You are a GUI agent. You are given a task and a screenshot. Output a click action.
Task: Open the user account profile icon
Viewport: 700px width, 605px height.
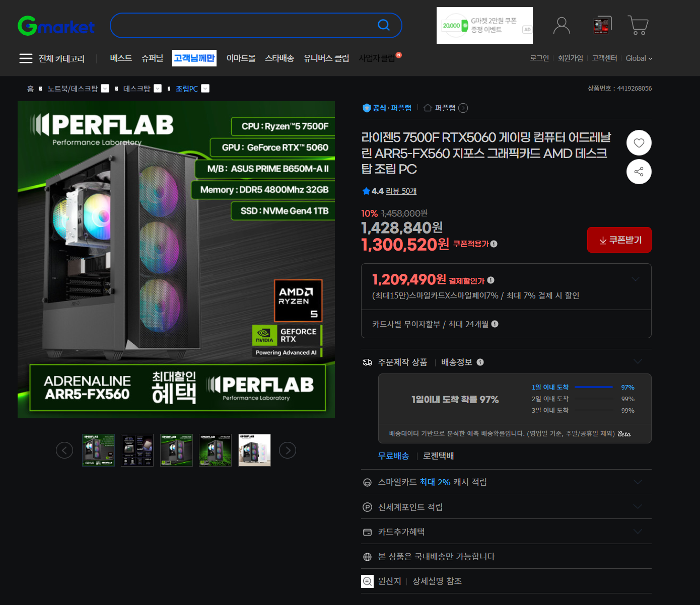[562, 25]
